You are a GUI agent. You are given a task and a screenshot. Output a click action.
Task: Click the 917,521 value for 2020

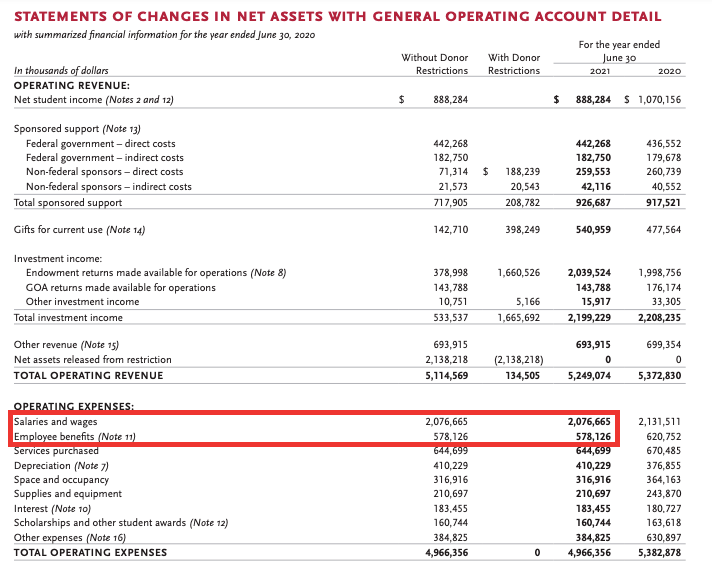click(664, 203)
